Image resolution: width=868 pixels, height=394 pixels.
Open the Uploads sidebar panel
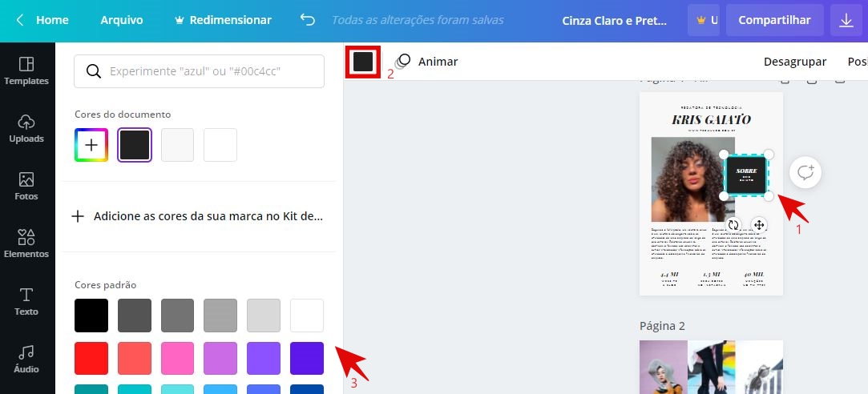tap(26, 128)
